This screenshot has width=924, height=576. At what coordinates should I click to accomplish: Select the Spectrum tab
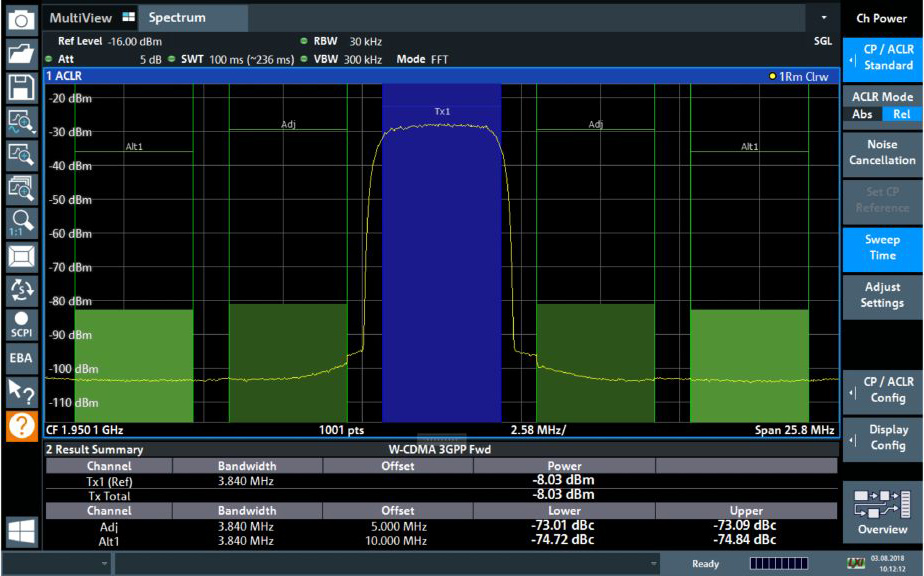177,18
